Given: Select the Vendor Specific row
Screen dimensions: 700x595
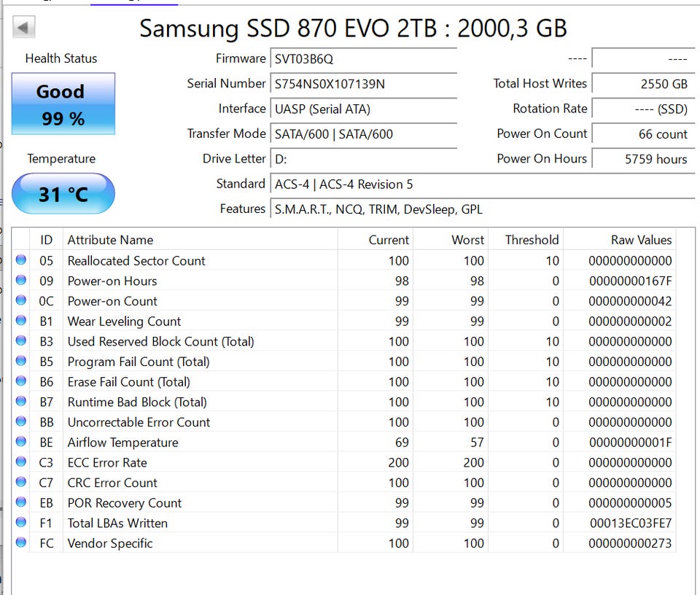Looking at the screenshot, I should point(343,542).
